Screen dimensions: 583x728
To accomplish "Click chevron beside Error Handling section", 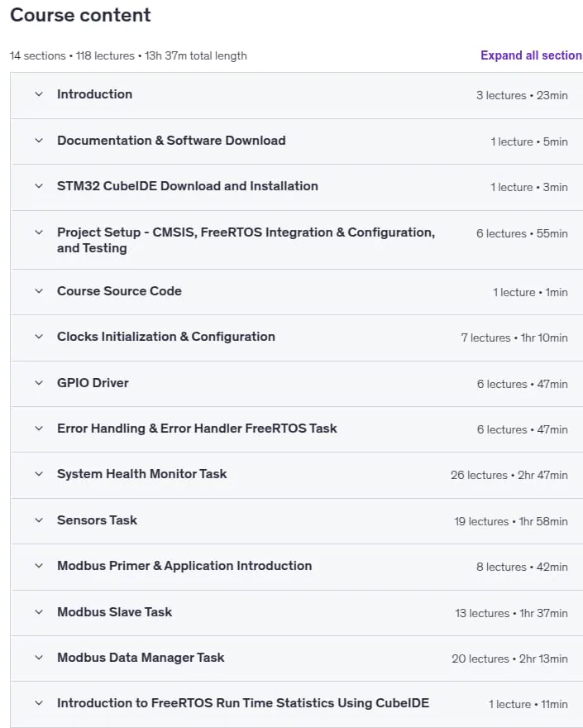I will [x=39, y=429].
